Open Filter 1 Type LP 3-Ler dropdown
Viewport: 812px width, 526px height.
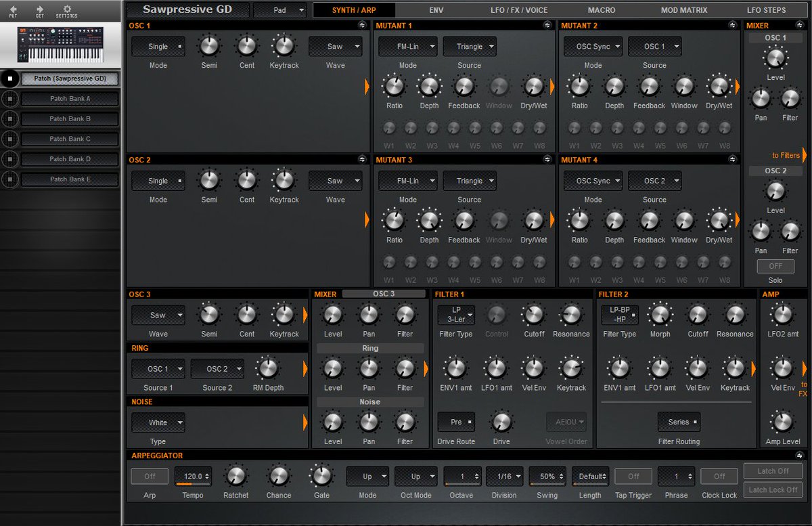click(x=456, y=315)
